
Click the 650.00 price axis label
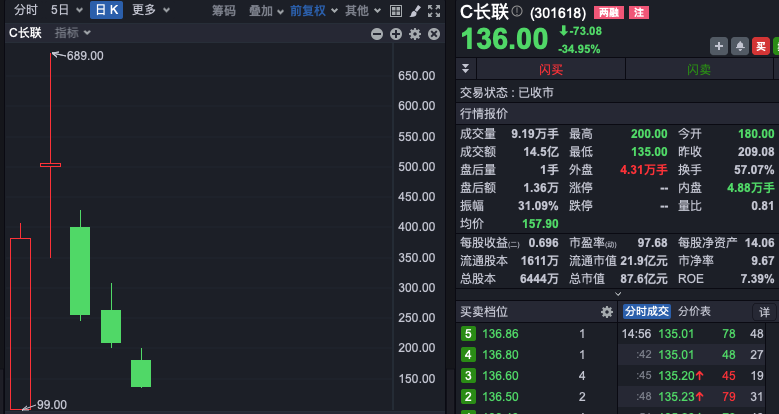[416, 76]
